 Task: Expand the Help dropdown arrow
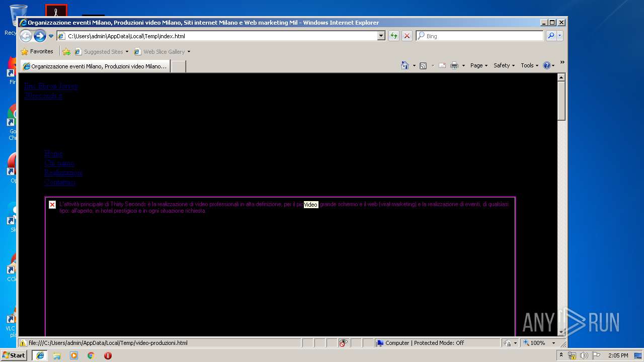coord(553,65)
